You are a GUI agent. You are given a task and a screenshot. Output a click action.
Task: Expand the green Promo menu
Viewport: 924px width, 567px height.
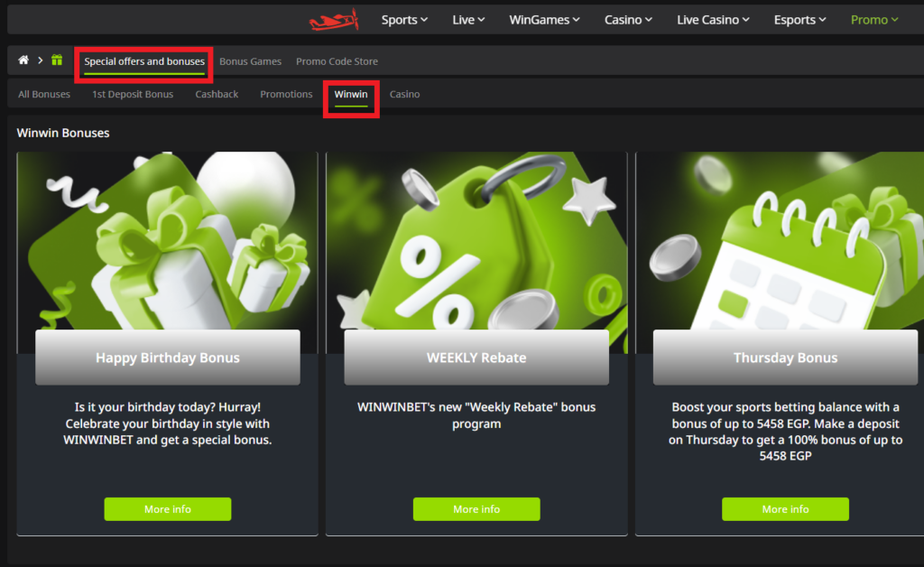click(x=874, y=20)
